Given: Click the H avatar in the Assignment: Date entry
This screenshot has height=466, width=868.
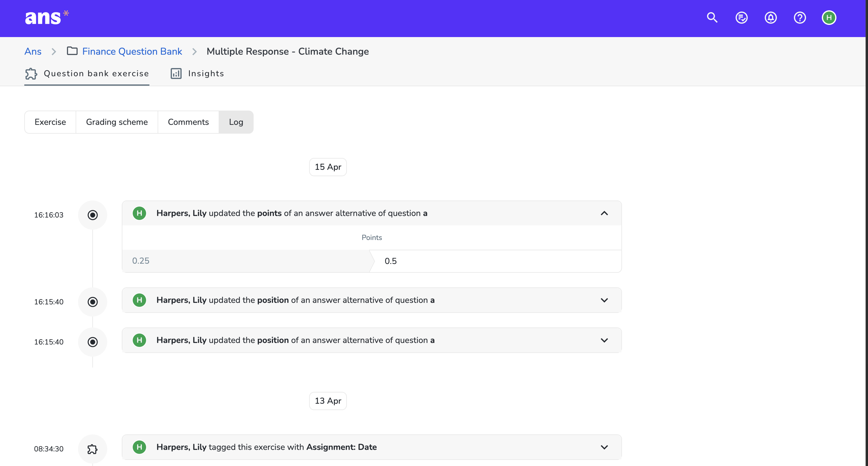Looking at the screenshot, I should [139, 447].
